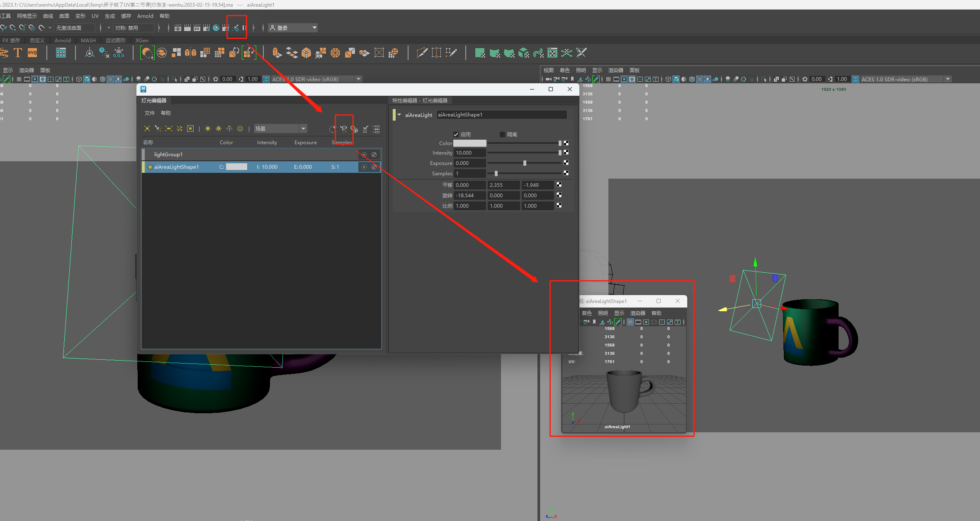Uncheck the 启用 enable checkbox
Viewport: 980px width, 521px height.
pyautogui.click(x=456, y=134)
